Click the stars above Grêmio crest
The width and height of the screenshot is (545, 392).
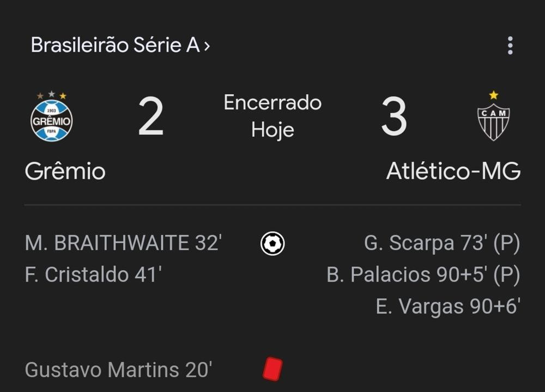[51, 95]
